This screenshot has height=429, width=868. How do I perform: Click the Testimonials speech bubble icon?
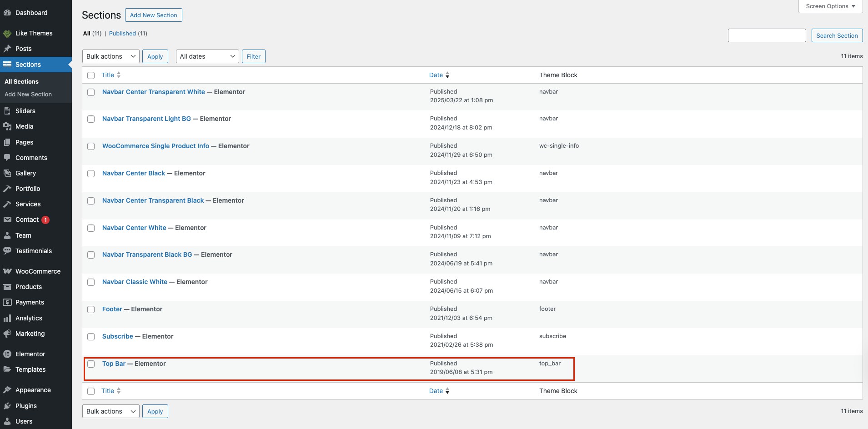[x=7, y=251]
